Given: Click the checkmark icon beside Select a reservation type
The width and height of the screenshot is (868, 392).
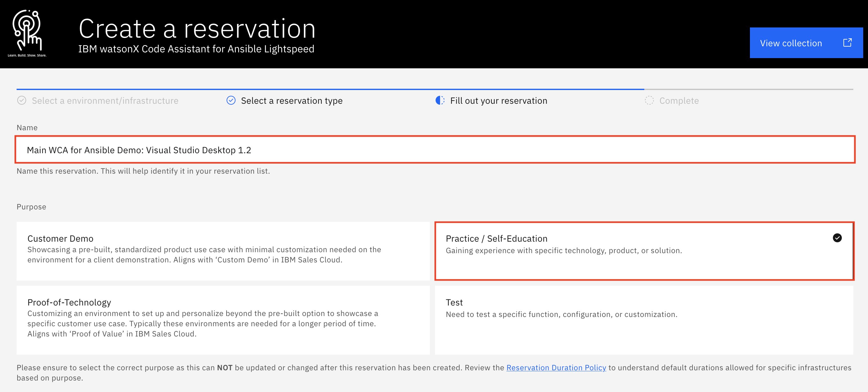Looking at the screenshot, I should tap(231, 101).
